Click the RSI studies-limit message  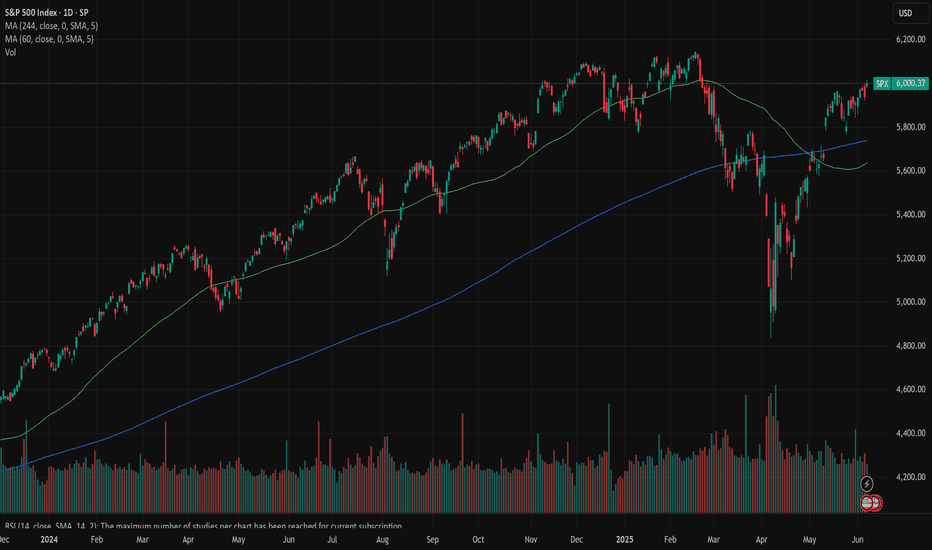point(203,526)
